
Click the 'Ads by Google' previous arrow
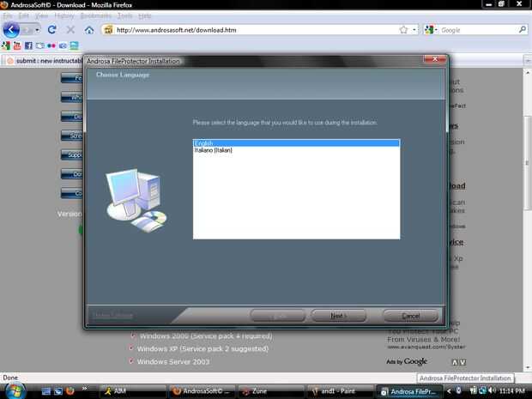click(456, 362)
